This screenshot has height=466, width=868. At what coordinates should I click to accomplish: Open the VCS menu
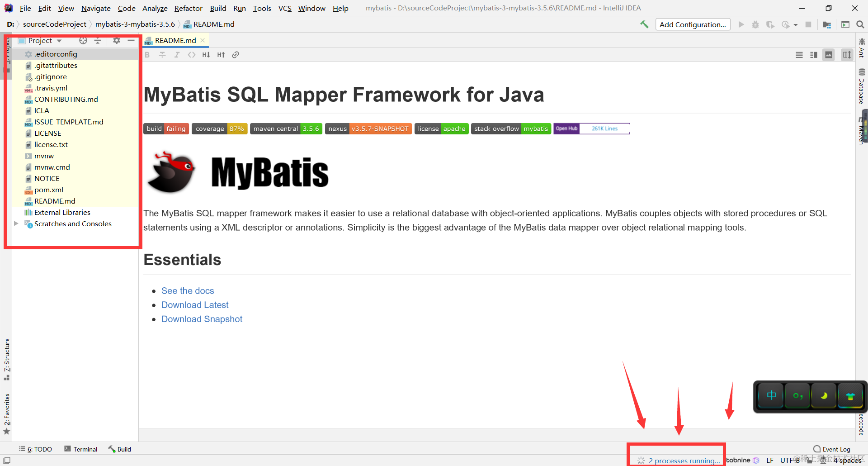pos(285,8)
